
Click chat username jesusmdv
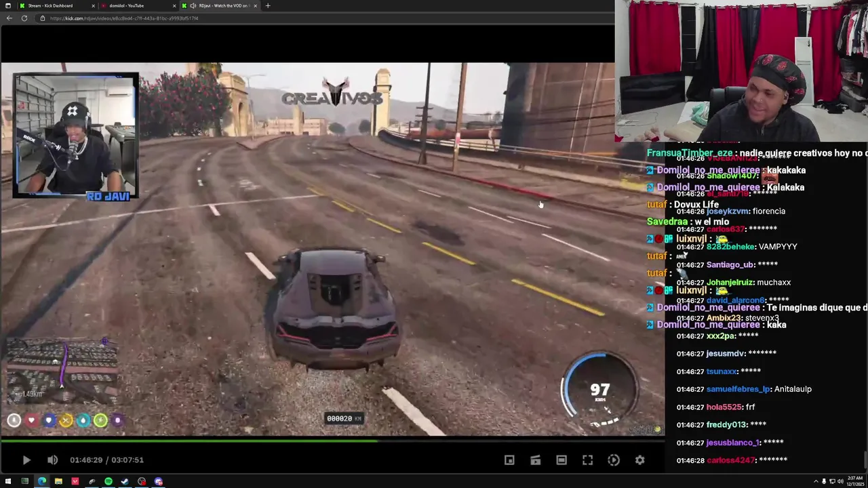726,354
